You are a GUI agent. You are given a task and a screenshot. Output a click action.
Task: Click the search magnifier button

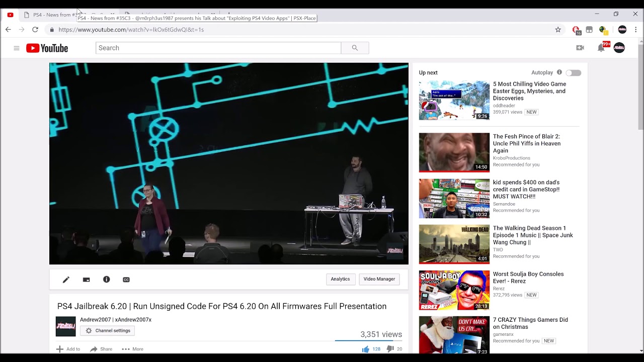[355, 48]
